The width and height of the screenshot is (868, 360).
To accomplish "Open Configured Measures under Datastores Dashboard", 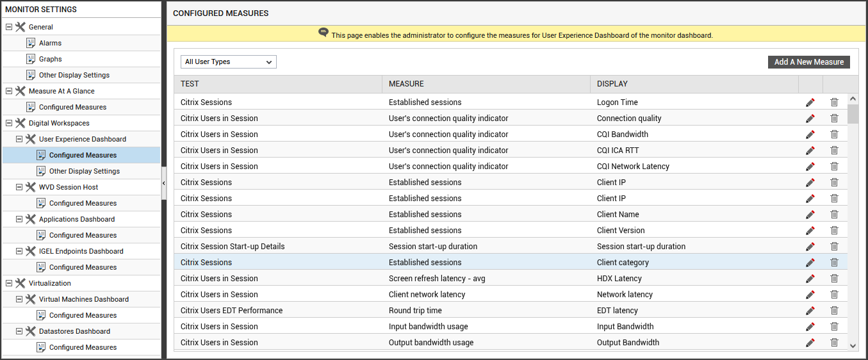I will point(83,347).
